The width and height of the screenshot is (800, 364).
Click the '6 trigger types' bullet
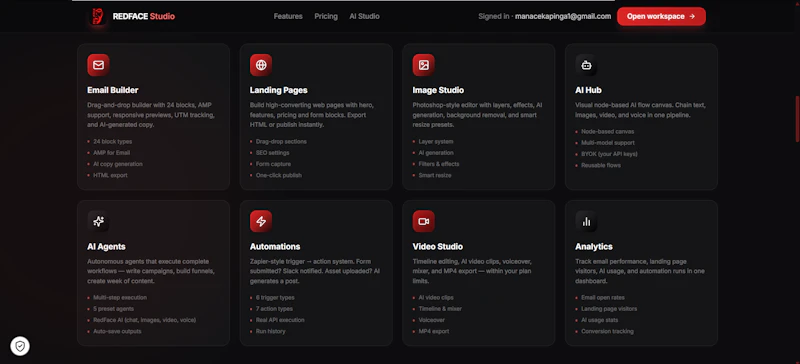coord(272,298)
